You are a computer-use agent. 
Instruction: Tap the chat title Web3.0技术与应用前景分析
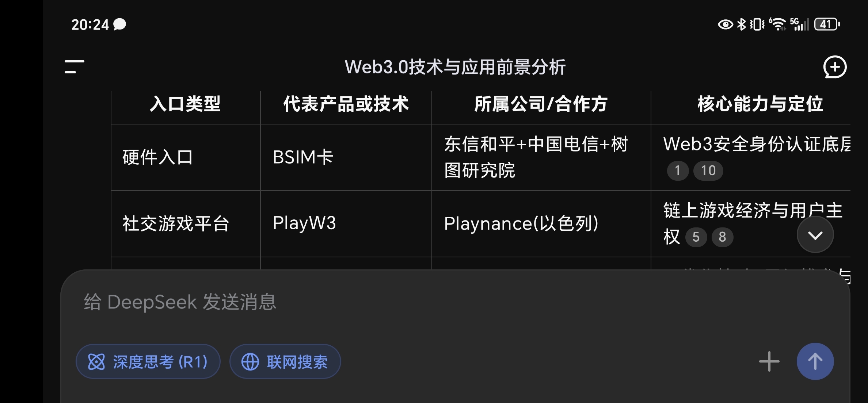point(455,67)
